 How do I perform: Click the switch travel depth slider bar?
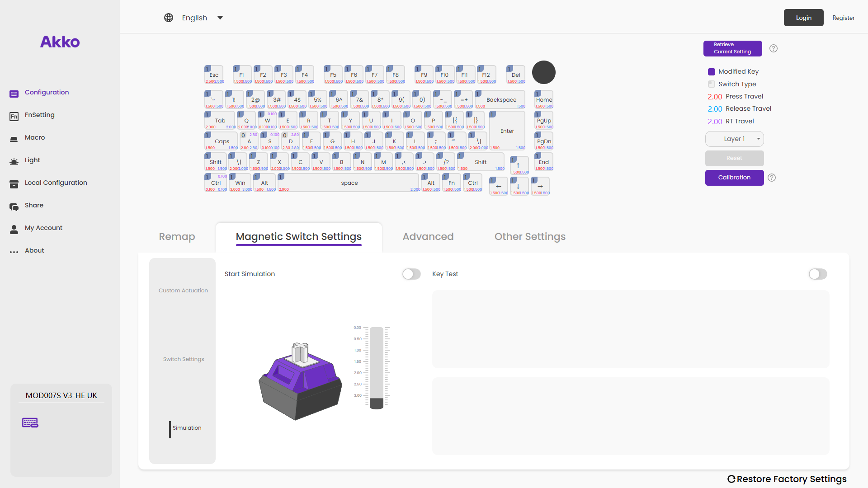(x=376, y=367)
